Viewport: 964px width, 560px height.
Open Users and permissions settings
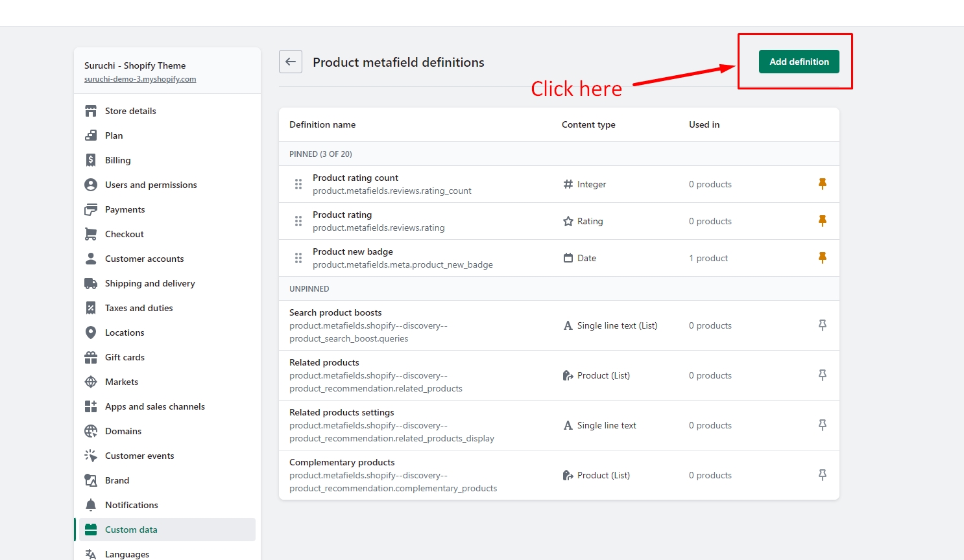coord(151,185)
